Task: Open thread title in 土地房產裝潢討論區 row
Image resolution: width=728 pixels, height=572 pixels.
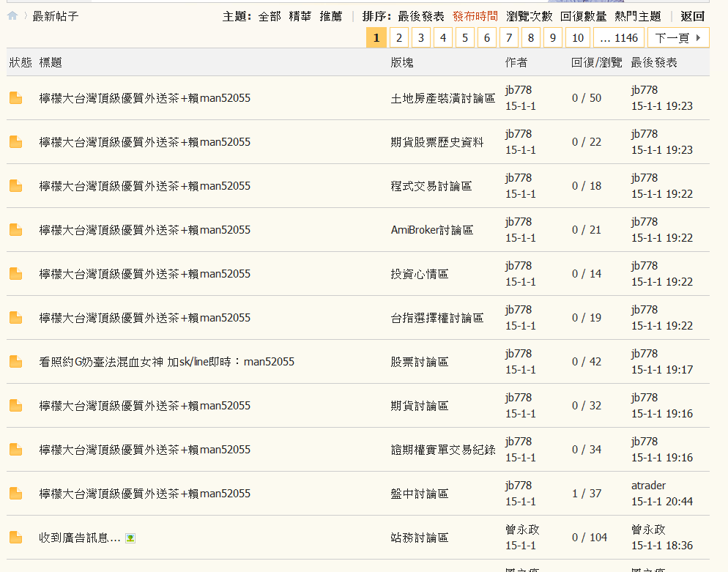Action: 145,98
